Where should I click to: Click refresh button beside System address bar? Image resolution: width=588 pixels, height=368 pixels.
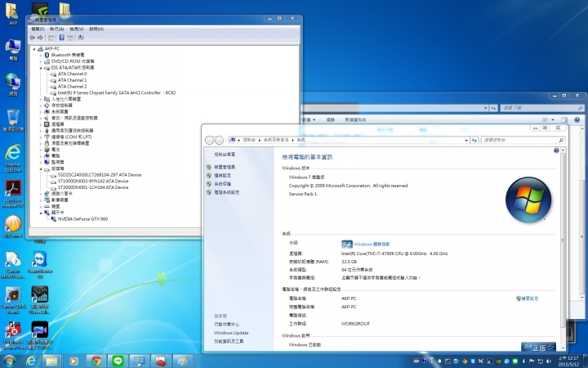474,140
